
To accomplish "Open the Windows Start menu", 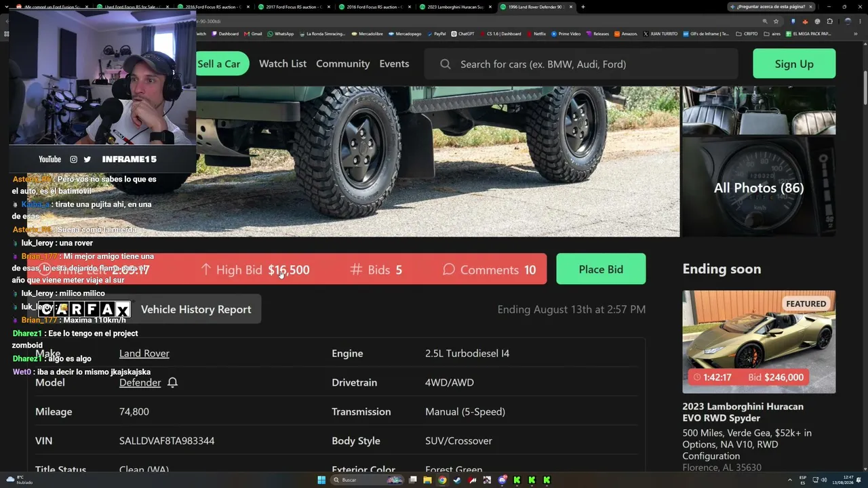I will pyautogui.click(x=321, y=480).
